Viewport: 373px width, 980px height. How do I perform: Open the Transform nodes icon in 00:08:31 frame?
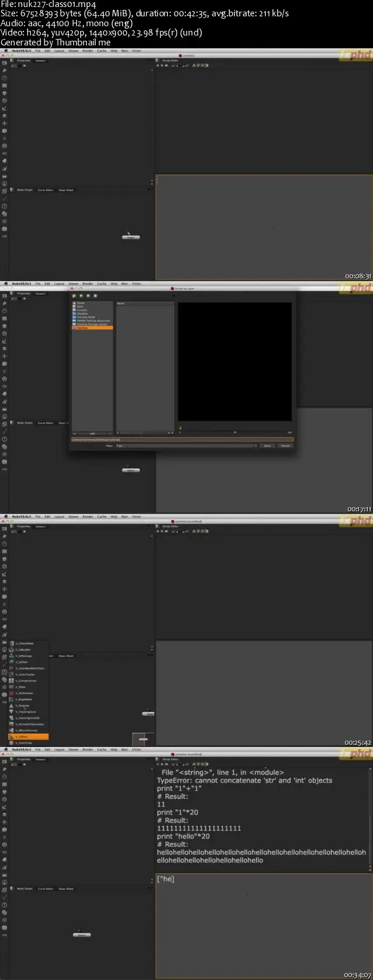coord(4,123)
